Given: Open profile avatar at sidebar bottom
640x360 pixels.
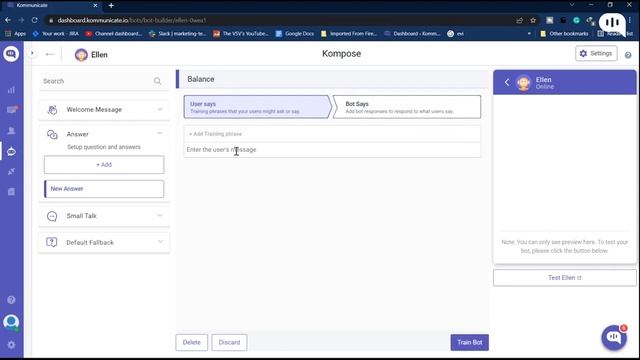Looking at the screenshot, I should 11,322.
